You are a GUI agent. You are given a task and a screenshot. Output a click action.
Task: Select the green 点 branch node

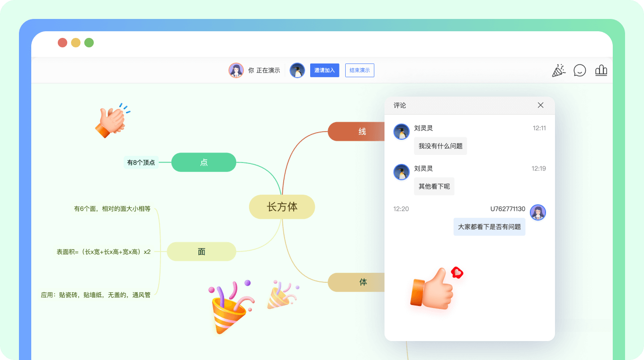204,162
